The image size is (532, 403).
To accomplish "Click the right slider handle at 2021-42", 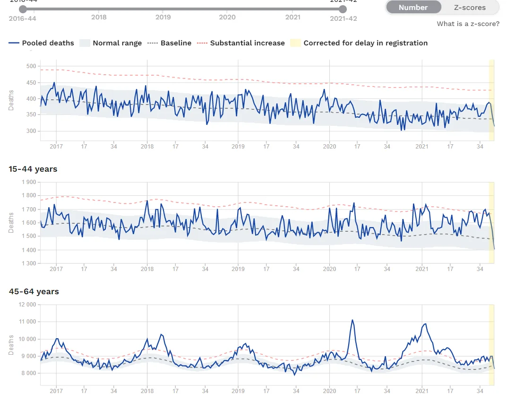I will click(x=343, y=9).
